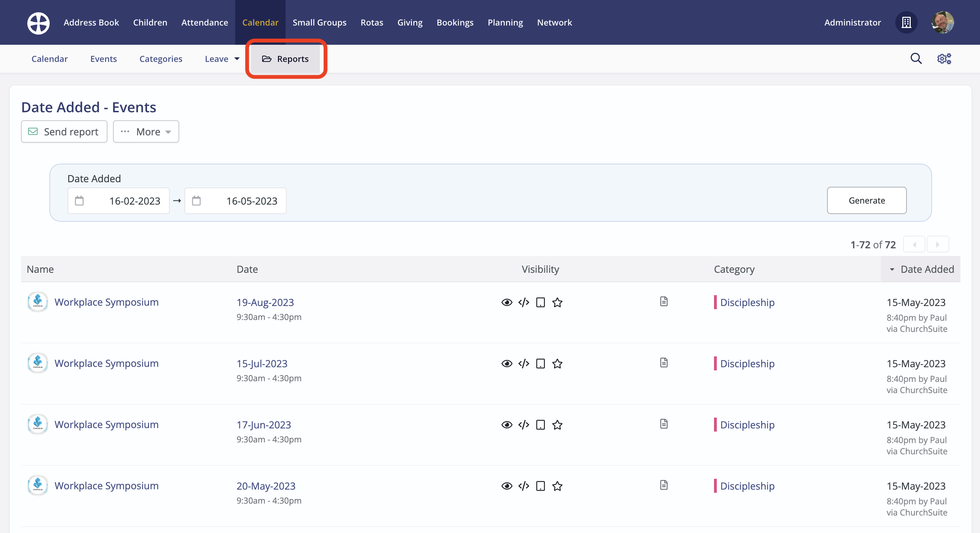Expand the Leave dropdown menu
The width and height of the screenshot is (980, 533).
coord(222,59)
